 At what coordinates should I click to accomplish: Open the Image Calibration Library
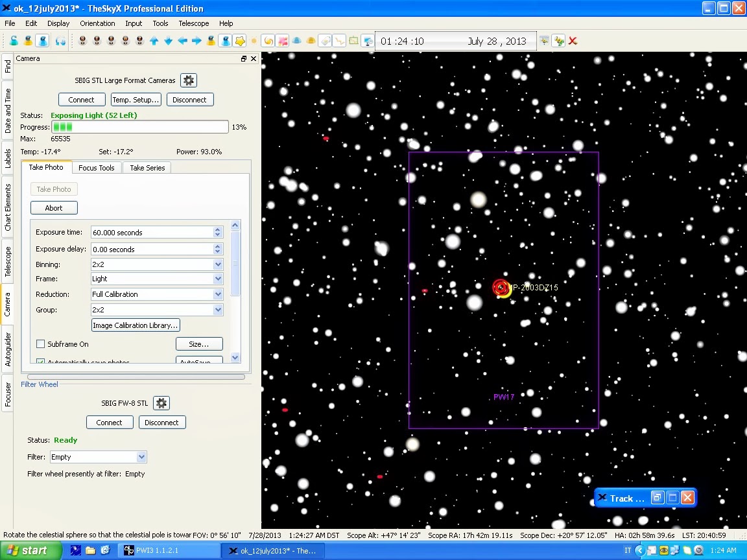(135, 325)
